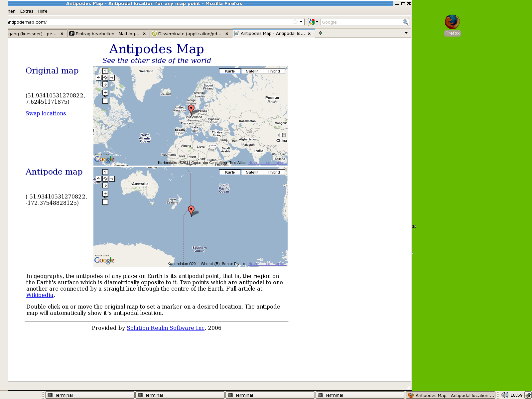
Task: Open the list all tabs dropdown
Action: click(406, 33)
